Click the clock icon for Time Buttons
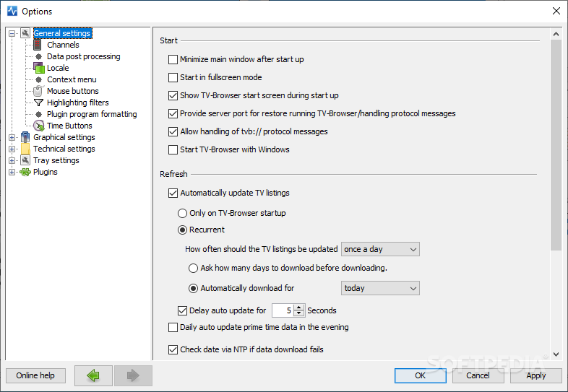Screen dimensions: 568x392 tap(39, 126)
